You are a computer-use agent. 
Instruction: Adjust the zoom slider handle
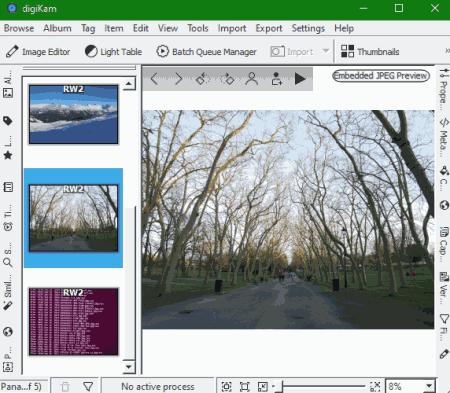tap(279, 387)
